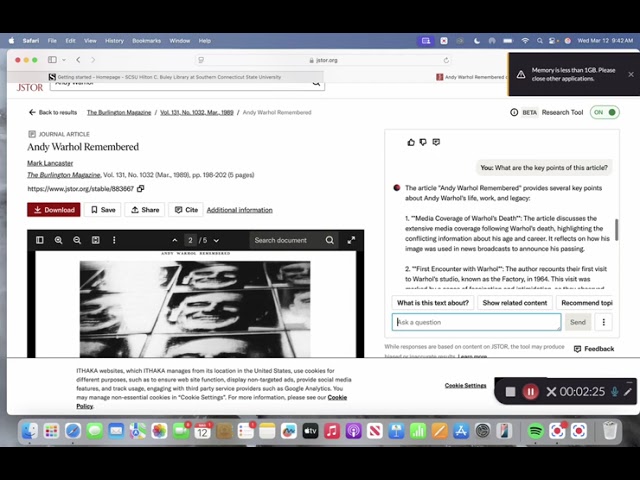The height and width of the screenshot is (480, 640).
Task: Open Finder from the Dock
Action: pyautogui.click(x=30, y=431)
